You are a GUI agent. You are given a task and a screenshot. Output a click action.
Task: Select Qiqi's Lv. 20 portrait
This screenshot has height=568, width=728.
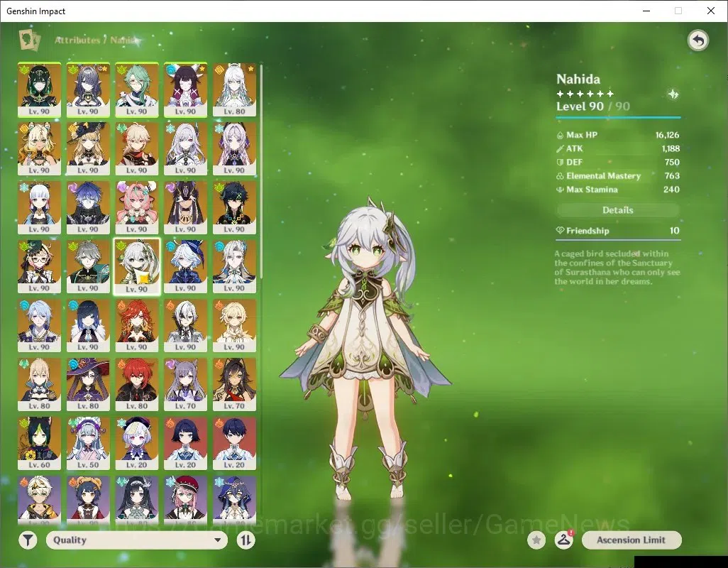[137, 444]
